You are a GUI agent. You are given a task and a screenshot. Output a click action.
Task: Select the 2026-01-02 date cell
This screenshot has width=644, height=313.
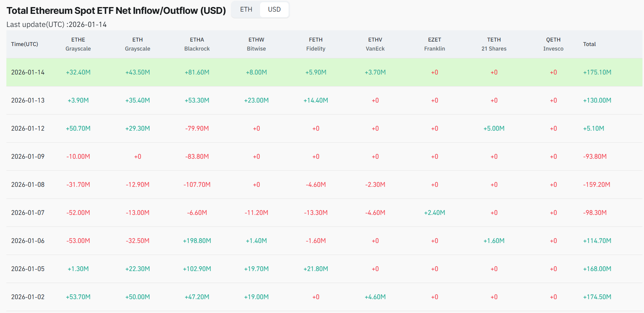pos(28,297)
